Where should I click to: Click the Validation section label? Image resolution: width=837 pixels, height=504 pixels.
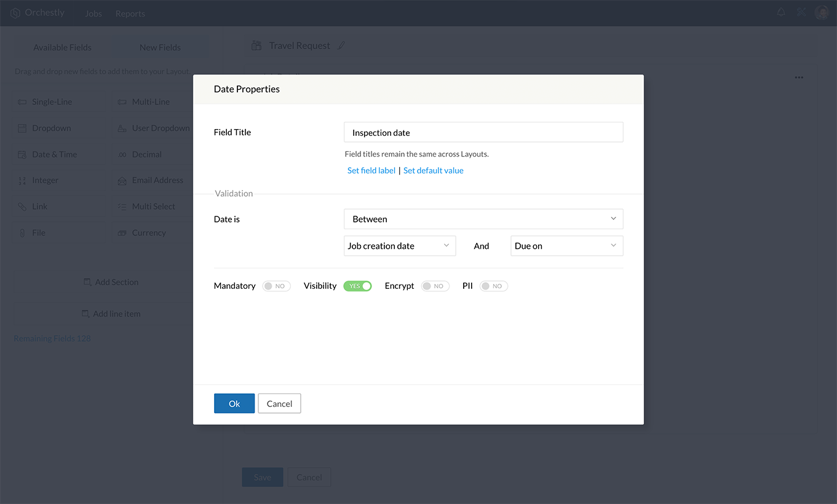(x=234, y=194)
